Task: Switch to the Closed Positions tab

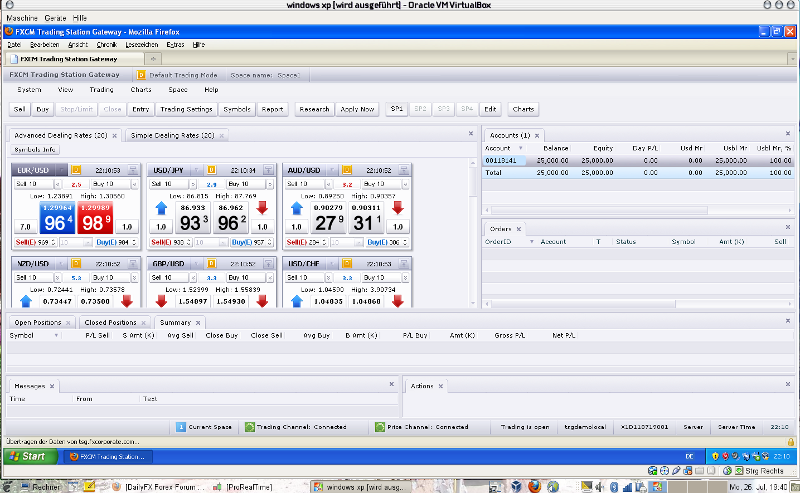Action: (x=110, y=323)
